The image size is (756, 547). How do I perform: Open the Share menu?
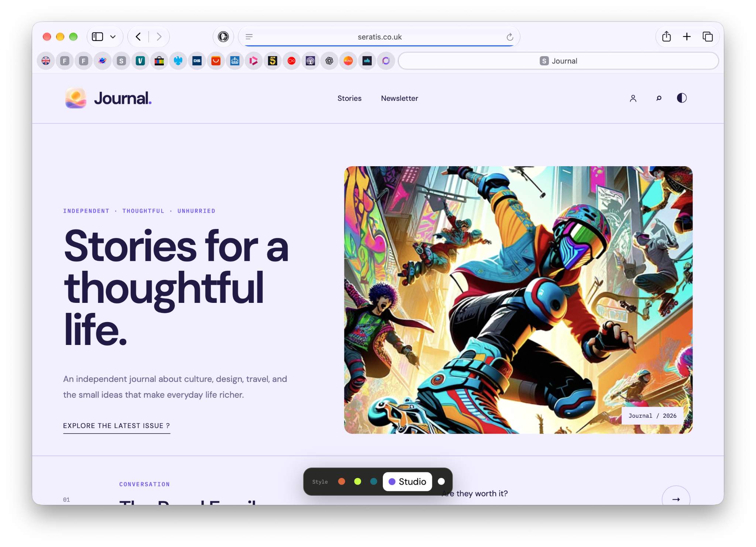point(666,36)
